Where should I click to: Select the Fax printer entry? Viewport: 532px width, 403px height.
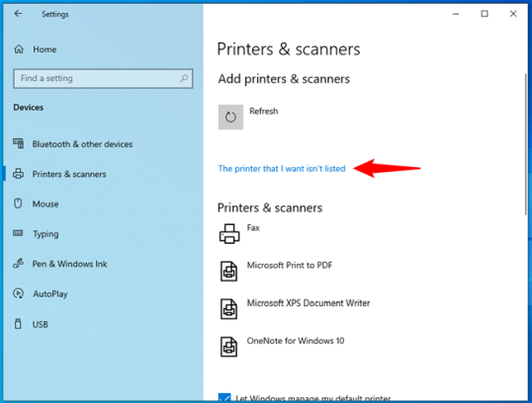coord(253,228)
